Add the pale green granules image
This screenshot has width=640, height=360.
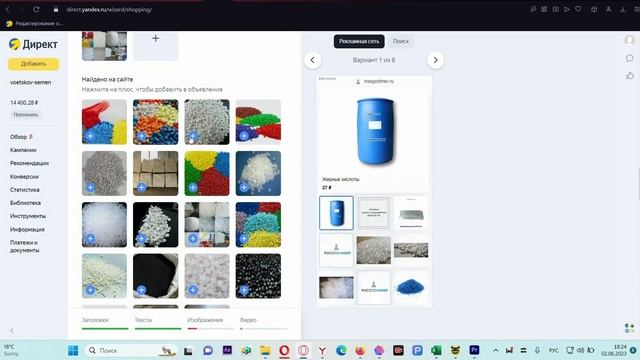pos(90,290)
